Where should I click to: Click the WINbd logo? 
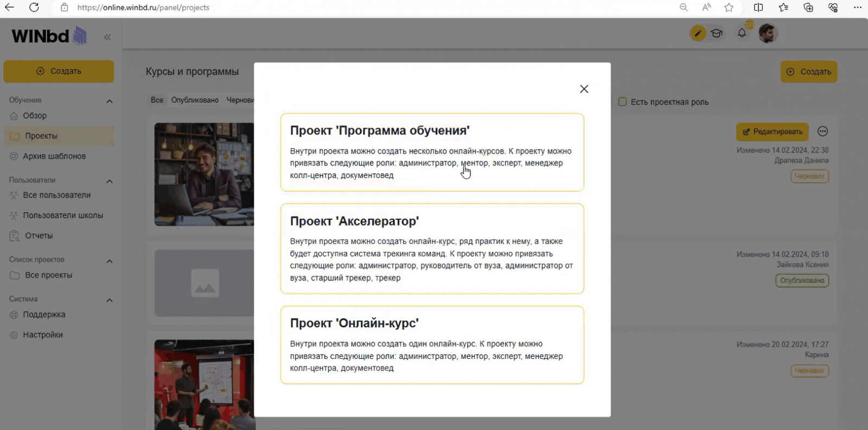tap(49, 36)
